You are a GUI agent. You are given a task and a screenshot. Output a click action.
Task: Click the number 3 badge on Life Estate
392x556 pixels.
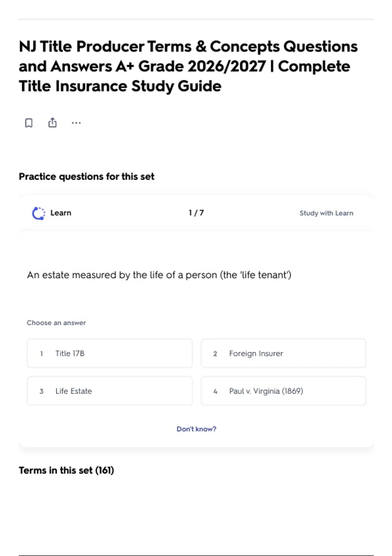pyautogui.click(x=41, y=391)
